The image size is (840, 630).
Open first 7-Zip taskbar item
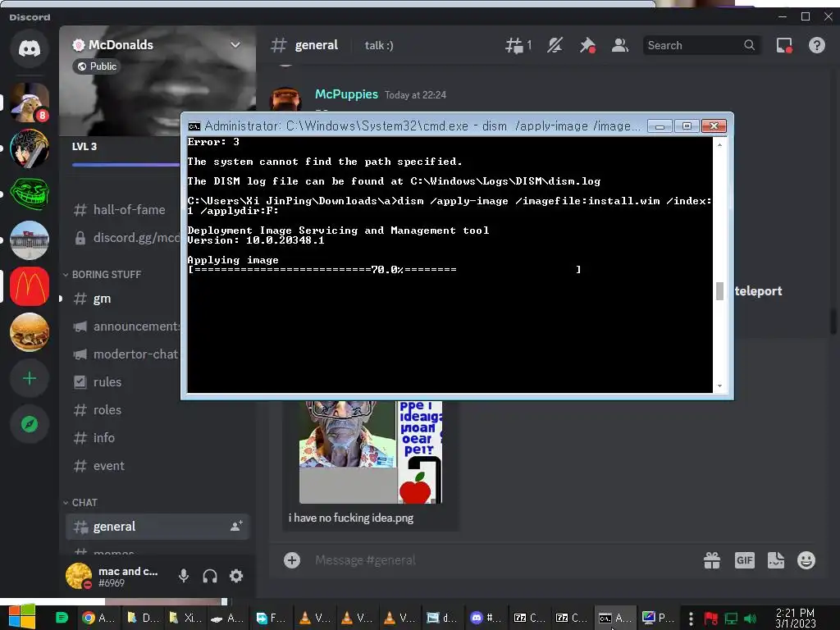click(x=529, y=618)
